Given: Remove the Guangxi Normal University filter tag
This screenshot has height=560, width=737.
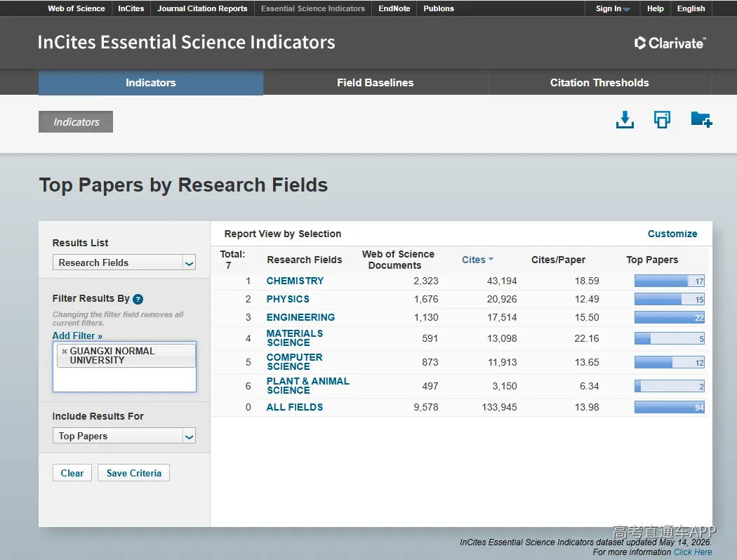Looking at the screenshot, I should pos(65,352).
